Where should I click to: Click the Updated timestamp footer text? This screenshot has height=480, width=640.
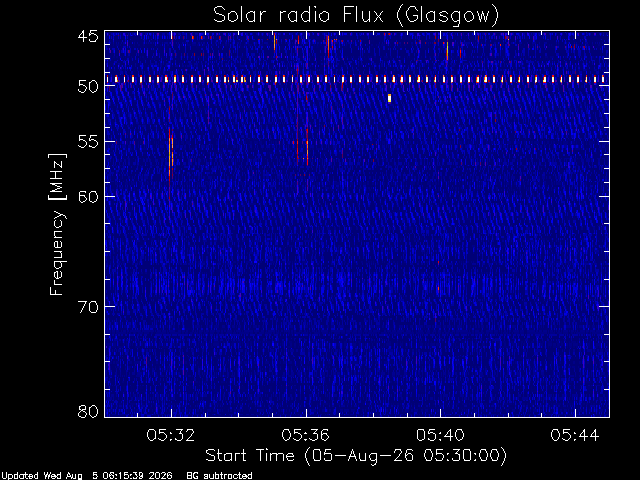(87, 476)
